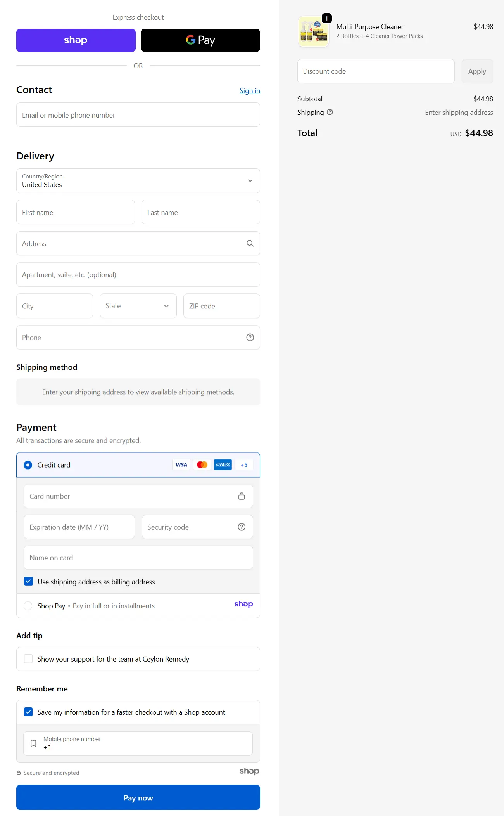Click the address search magnifier icon
This screenshot has width=504, height=816.
250,243
